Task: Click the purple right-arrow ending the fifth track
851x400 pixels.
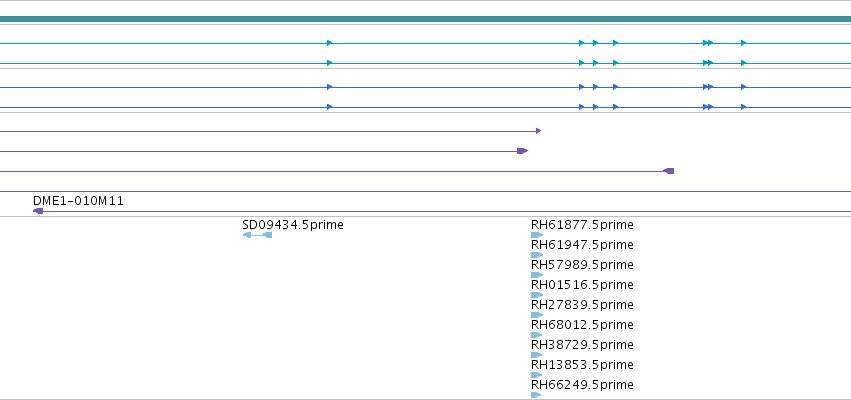Action: click(538, 131)
